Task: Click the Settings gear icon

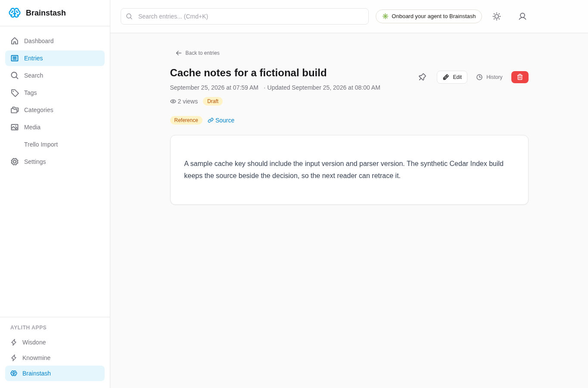Action: (15, 162)
